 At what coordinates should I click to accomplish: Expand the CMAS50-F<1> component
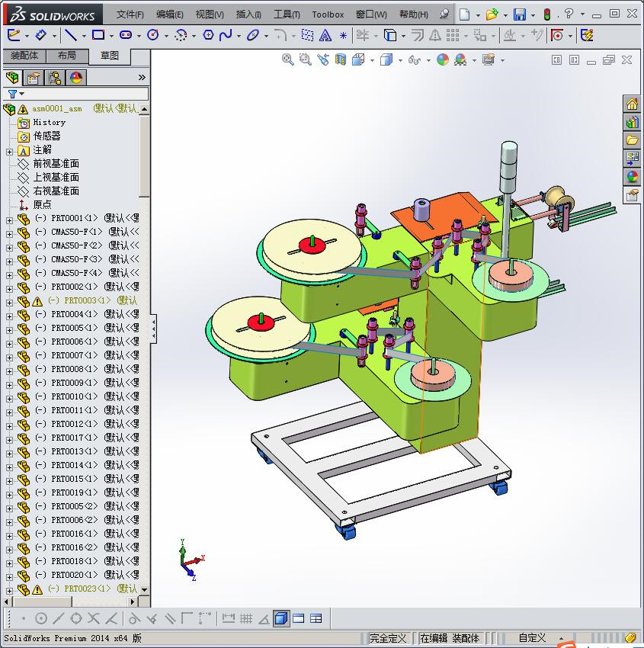click(x=9, y=234)
